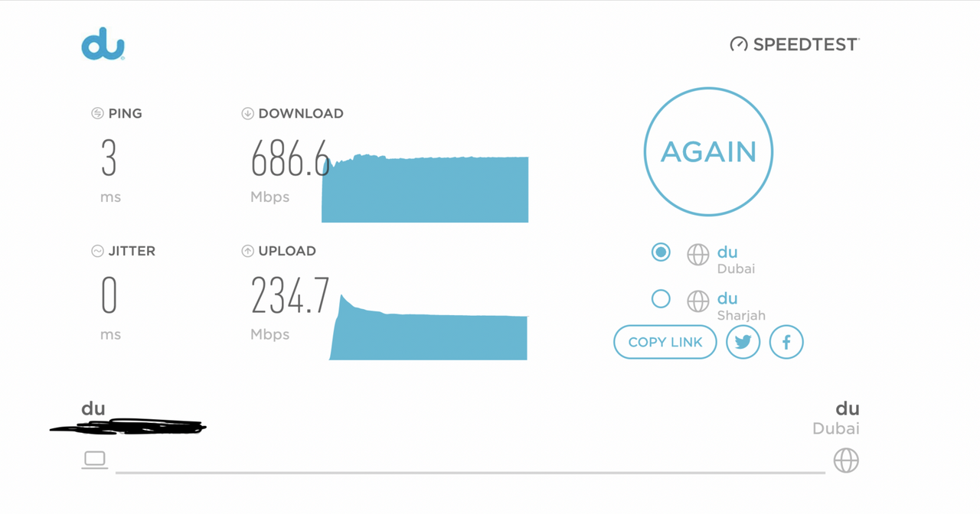The height and width of the screenshot is (514, 980).
Task: Click the COPY LINK button
Action: [665, 342]
